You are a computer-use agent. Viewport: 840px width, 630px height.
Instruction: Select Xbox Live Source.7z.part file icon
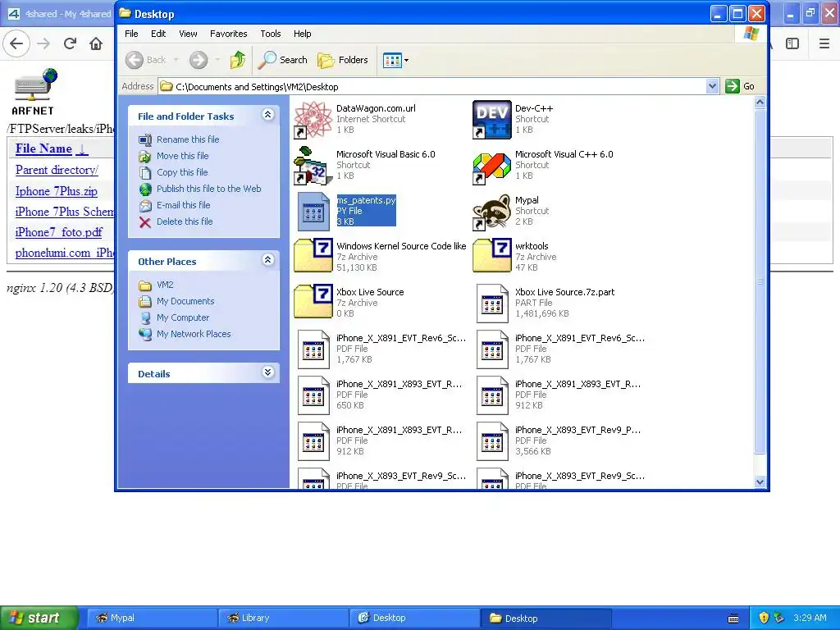492,303
